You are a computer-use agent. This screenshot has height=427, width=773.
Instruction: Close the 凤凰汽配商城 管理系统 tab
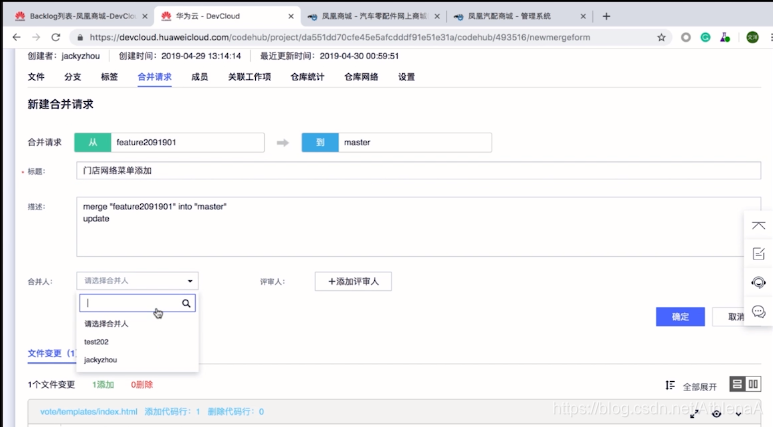tap(583, 16)
